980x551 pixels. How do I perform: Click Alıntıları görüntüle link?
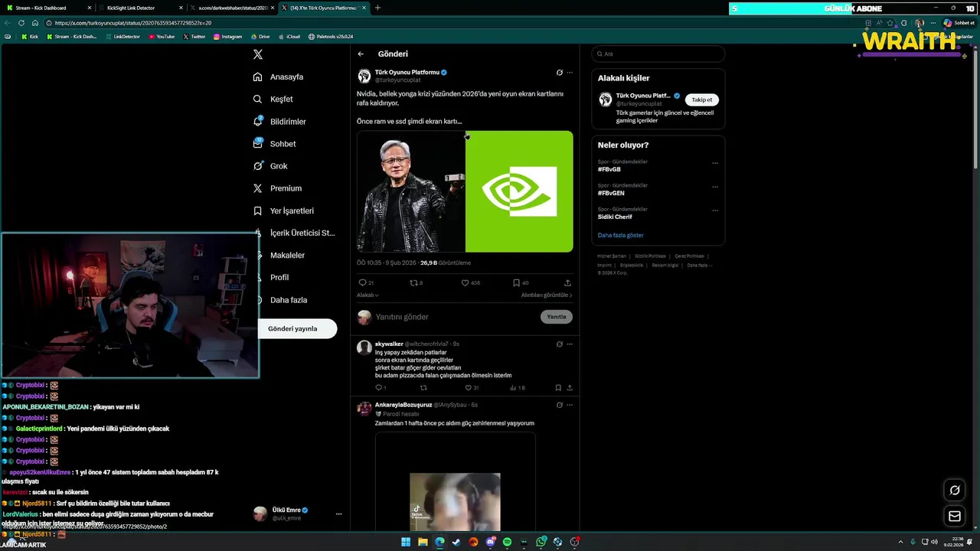pyautogui.click(x=547, y=295)
